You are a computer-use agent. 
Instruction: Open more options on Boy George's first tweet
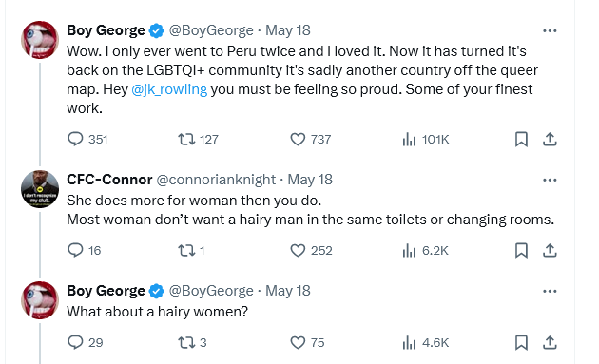pyautogui.click(x=550, y=30)
